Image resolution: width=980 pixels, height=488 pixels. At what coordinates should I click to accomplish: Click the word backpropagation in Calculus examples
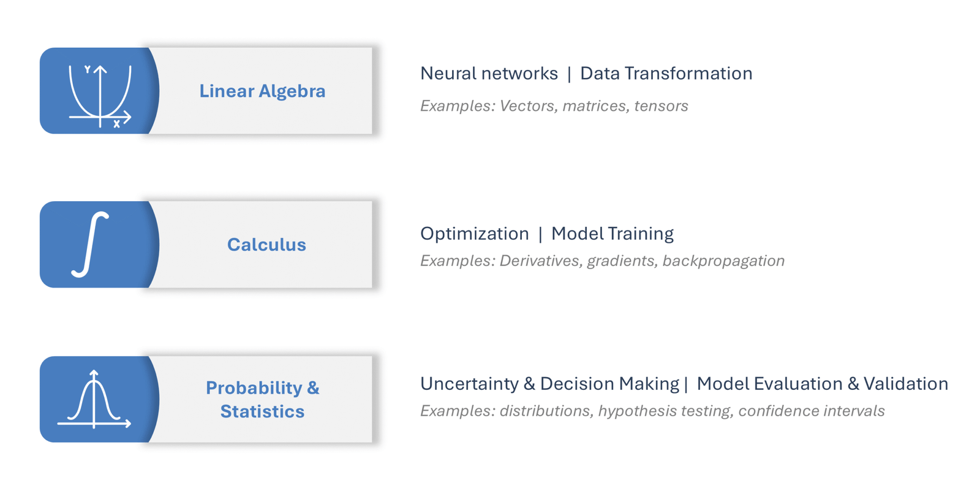(723, 261)
